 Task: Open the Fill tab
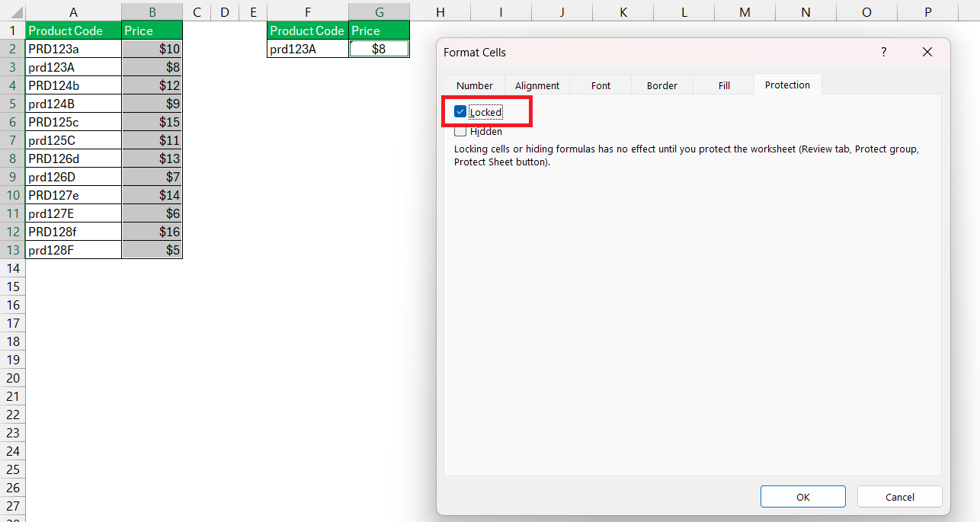[724, 85]
